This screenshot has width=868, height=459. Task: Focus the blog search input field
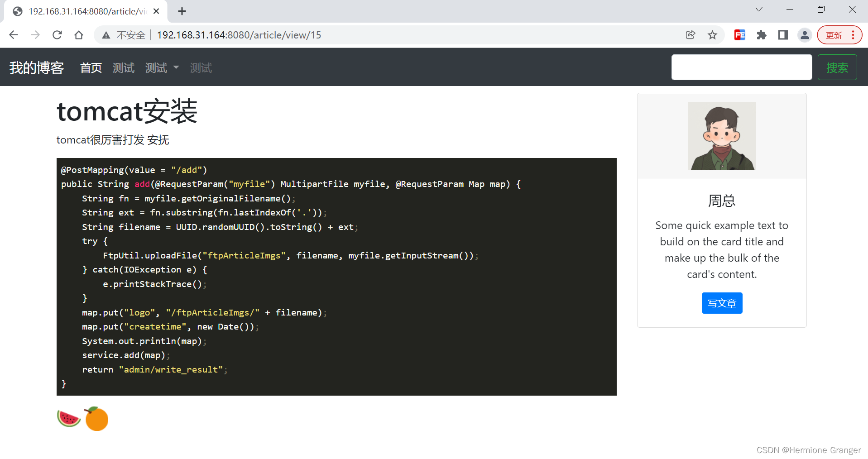click(x=742, y=67)
